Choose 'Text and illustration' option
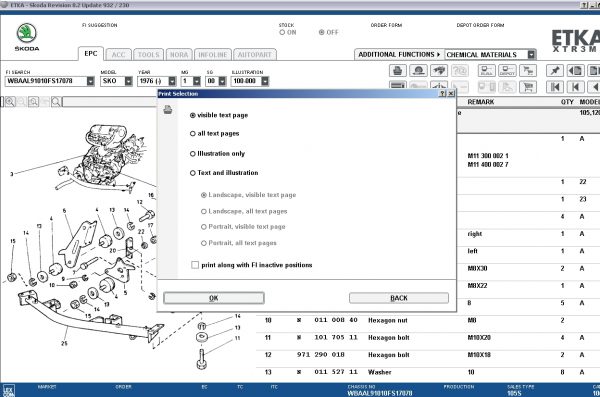The height and width of the screenshot is (397, 600). click(193, 173)
